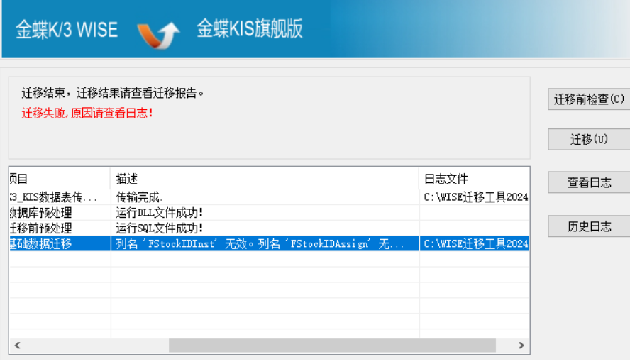Click the left arrow on horizontal scrollbar
The width and height of the screenshot is (630, 364).
[x=17, y=345]
